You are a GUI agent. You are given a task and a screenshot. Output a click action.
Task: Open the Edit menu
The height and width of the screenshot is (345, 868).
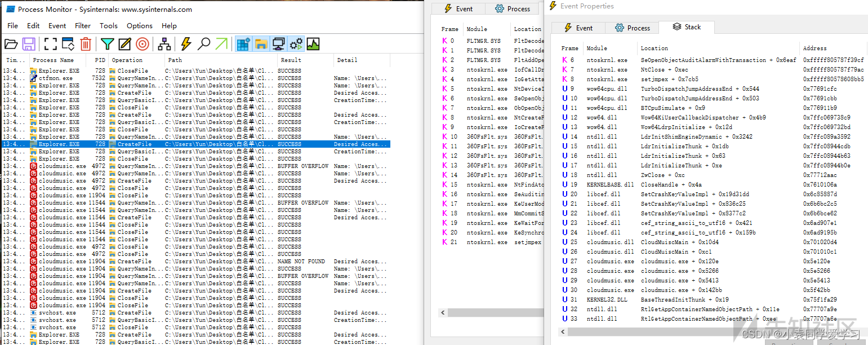(x=33, y=25)
